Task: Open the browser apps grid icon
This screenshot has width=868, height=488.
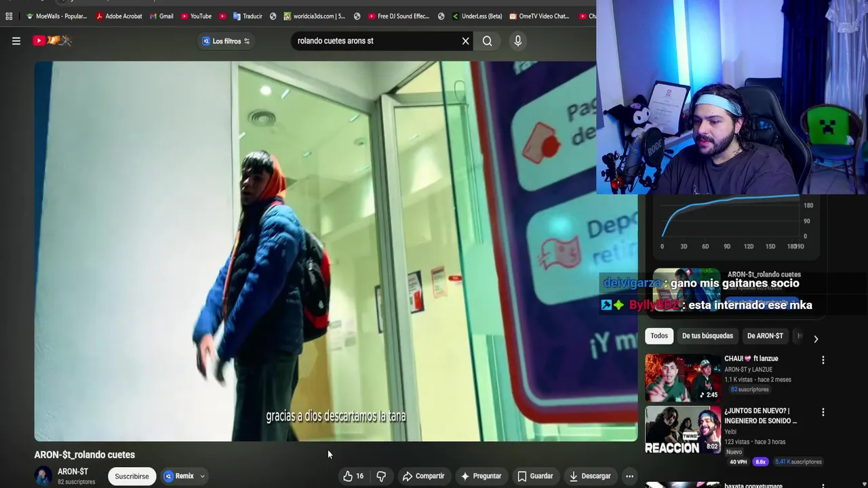Action: pos(9,16)
